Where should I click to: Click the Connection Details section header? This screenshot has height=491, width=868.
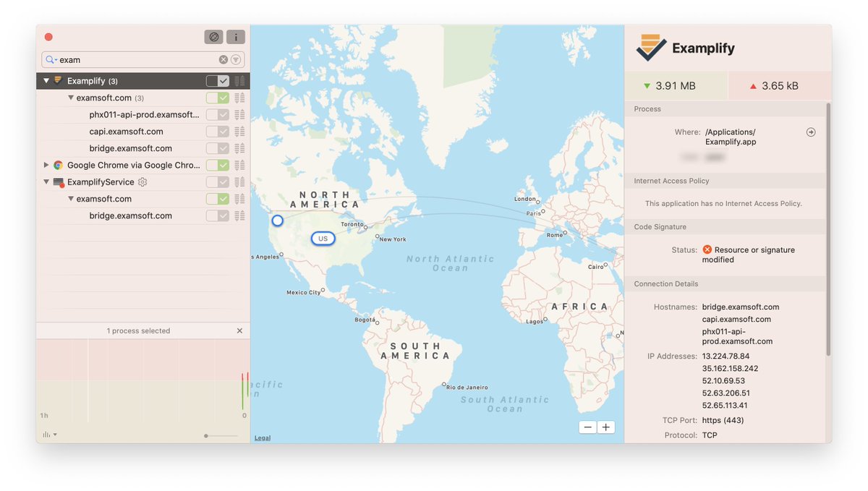point(726,284)
